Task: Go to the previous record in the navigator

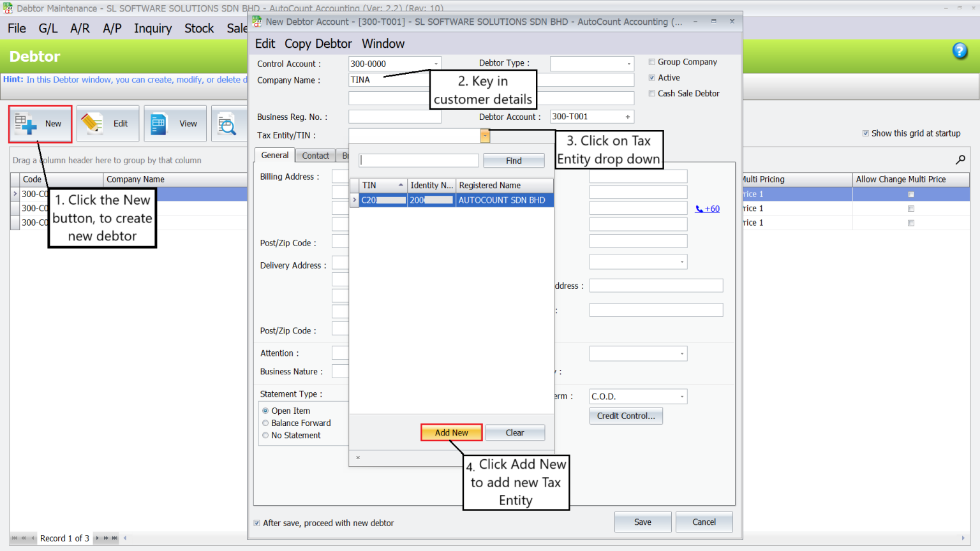Action: click(x=33, y=538)
